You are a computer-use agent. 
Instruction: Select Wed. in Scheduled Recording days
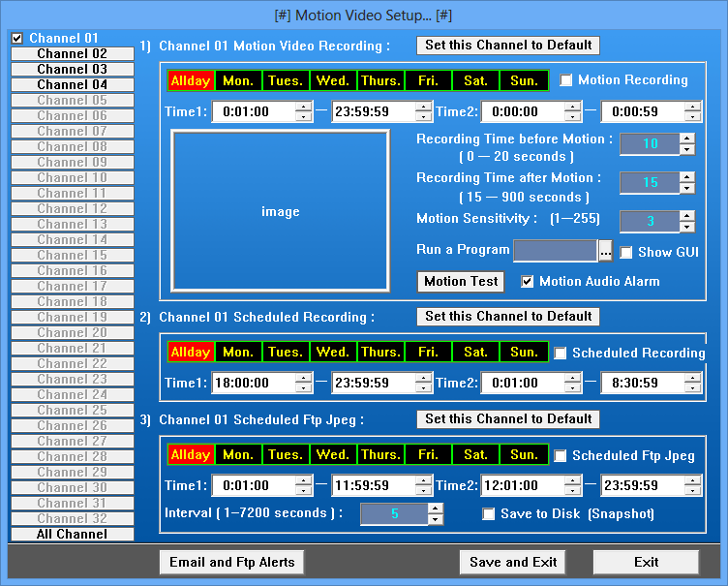[x=333, y=353]
